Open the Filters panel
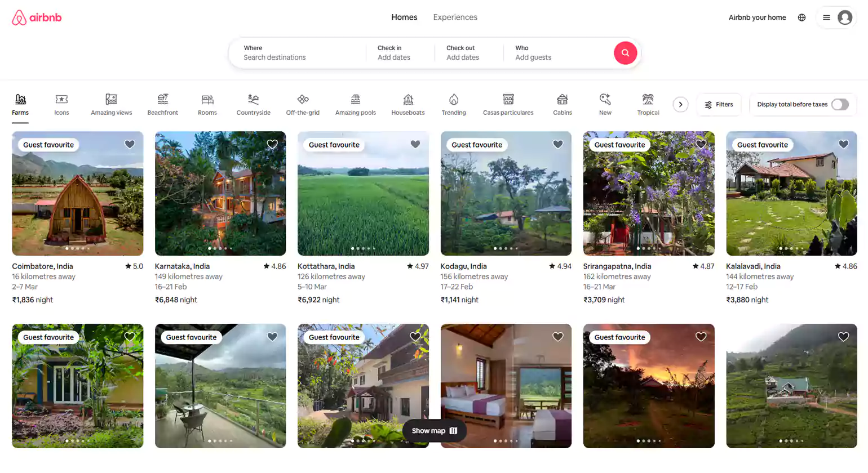The image size is (868, 473). click(x=719, y=104)
